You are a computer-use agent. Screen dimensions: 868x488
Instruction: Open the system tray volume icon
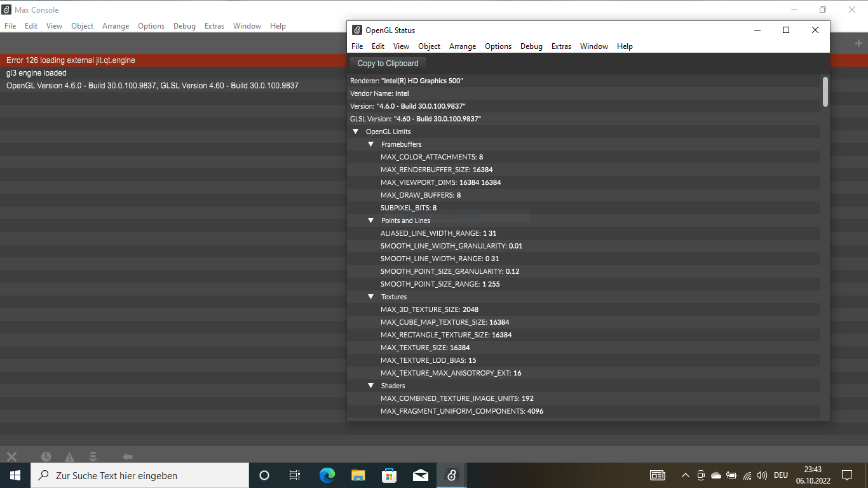point(762,475)
